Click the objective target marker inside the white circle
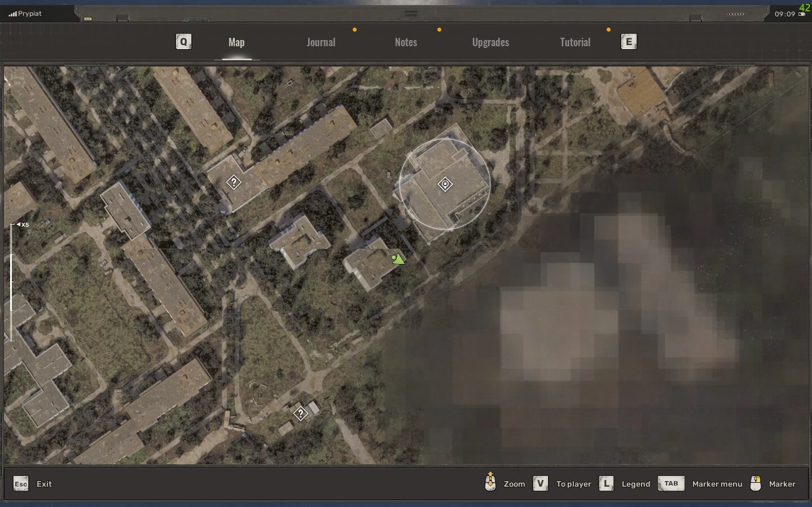Screen dimensions: 812x507 (445, 184)
